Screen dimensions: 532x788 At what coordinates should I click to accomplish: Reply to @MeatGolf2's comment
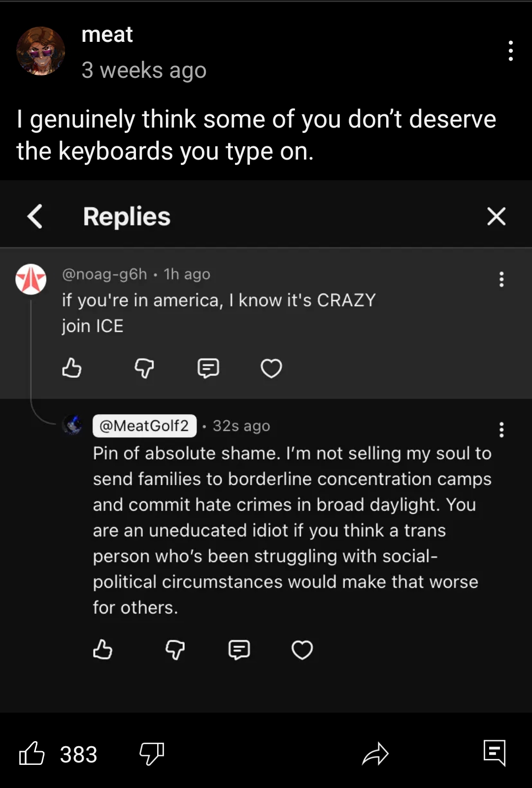[239, 650]
